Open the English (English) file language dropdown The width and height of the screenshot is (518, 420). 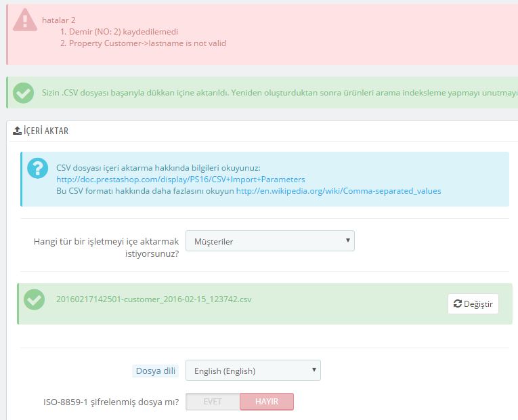(253, 371)
